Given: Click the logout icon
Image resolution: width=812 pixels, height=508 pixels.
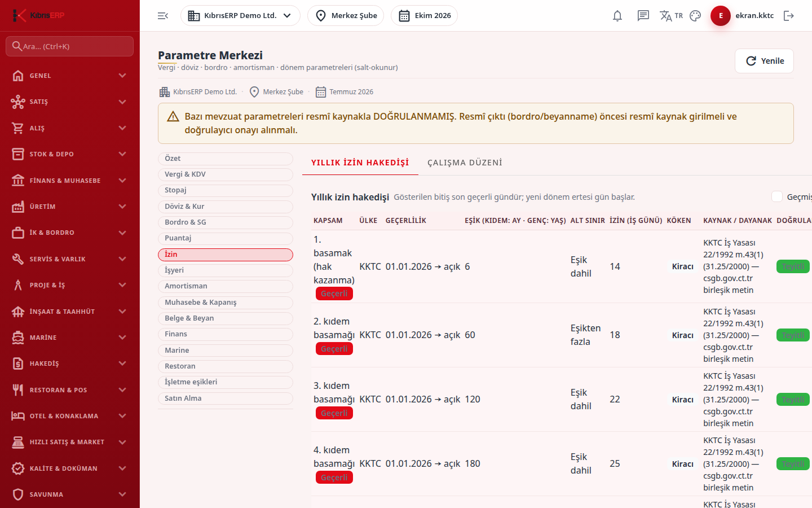Looking at the screenshot, I should pyautogui.click(x=789, y=16).
